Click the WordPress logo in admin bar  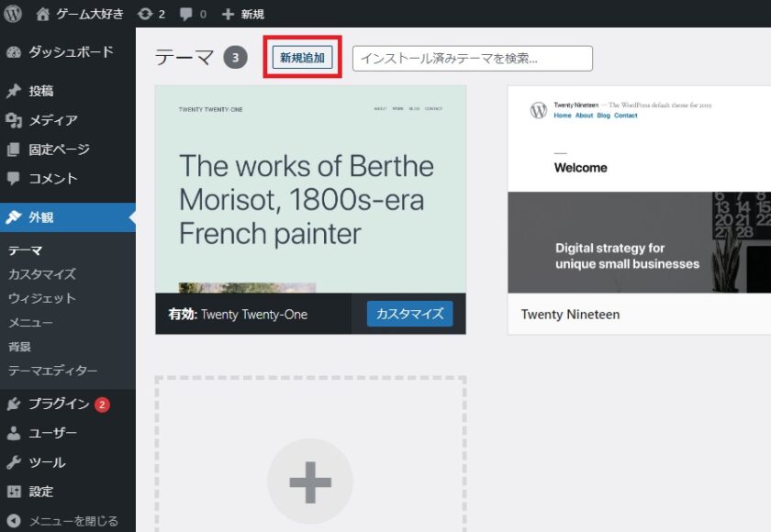(x=13, y=14)
